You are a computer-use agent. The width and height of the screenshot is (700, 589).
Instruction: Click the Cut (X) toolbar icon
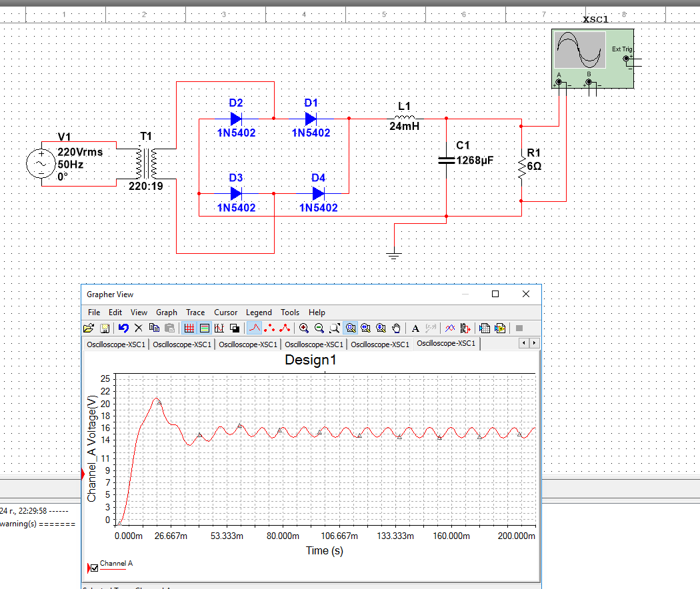(139, 328)
